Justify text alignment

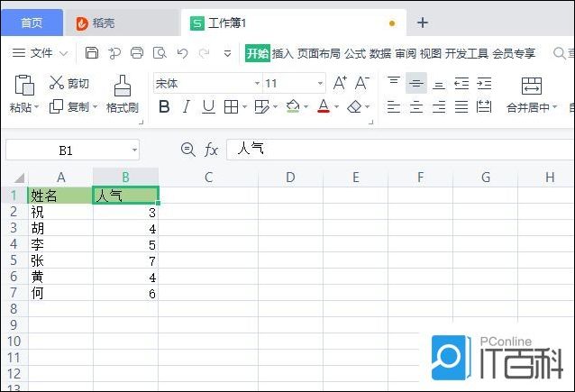(x=461, y=106)
